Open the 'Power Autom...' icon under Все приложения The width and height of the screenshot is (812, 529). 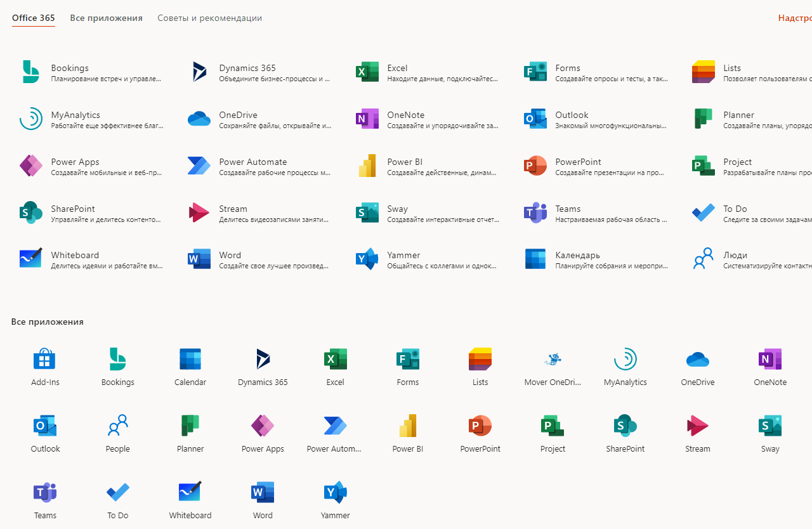click(x=336, y=426)
